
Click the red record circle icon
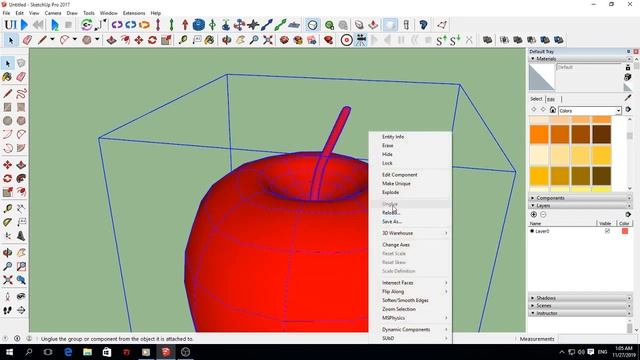(x=347, y=40)
